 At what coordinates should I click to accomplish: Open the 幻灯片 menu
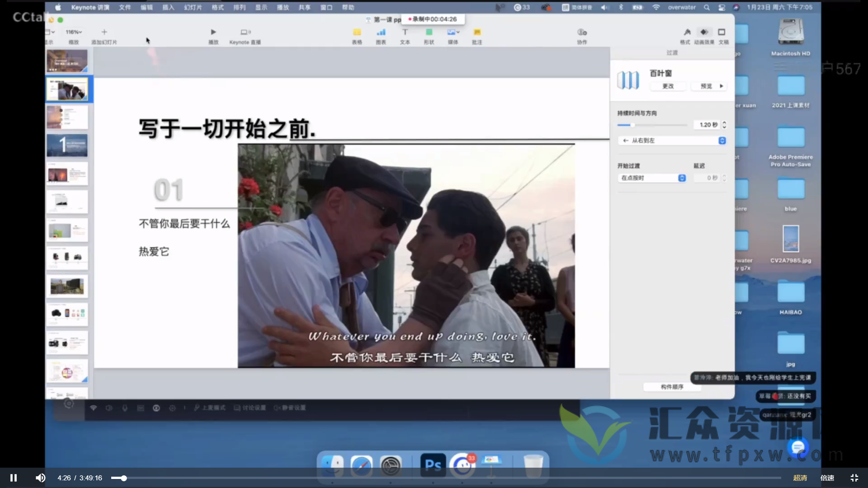click(193, 7)
